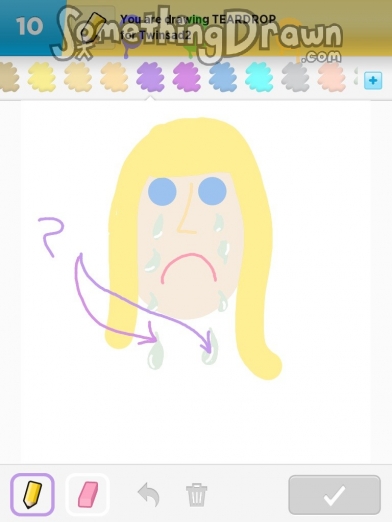Pick the gray color swatch

[295, 78]
